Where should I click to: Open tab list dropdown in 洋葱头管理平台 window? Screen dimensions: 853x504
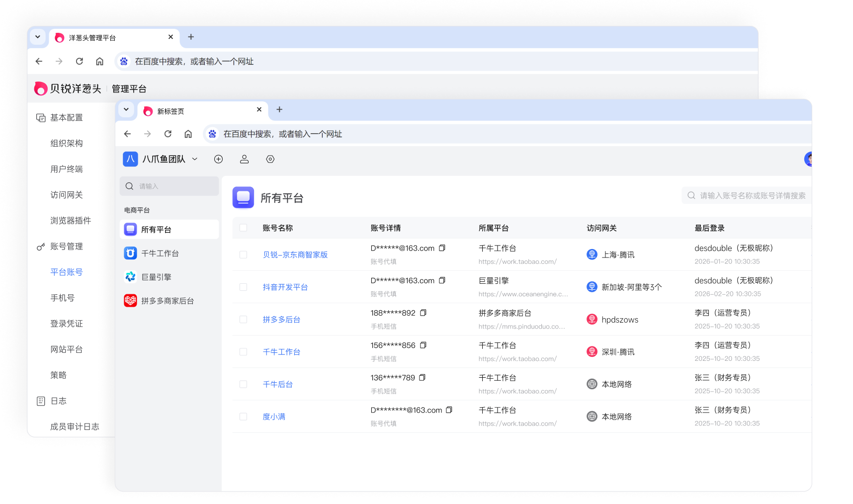point(38,37)
